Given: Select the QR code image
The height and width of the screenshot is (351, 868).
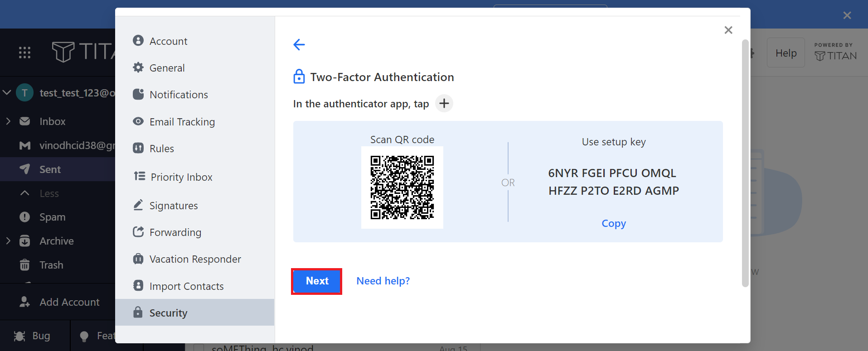Looking at the screenshot, I should pos(402,188).
